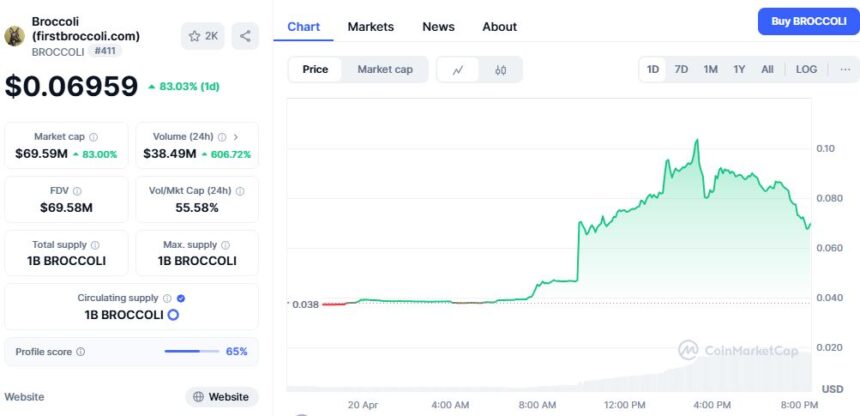
Task: Show Circulating supply info icon
Action: [167, 299]
